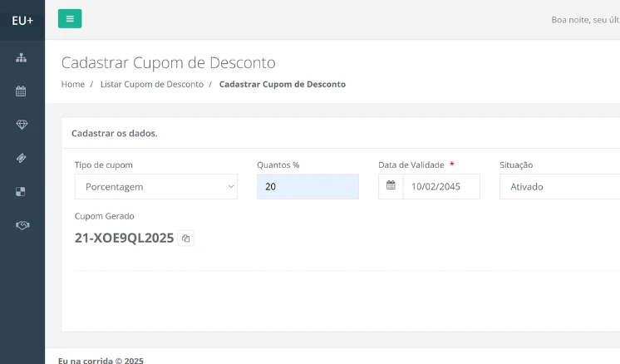Click the Cadastrar Cupom de Desconto page heading

[x=168, y=62]
